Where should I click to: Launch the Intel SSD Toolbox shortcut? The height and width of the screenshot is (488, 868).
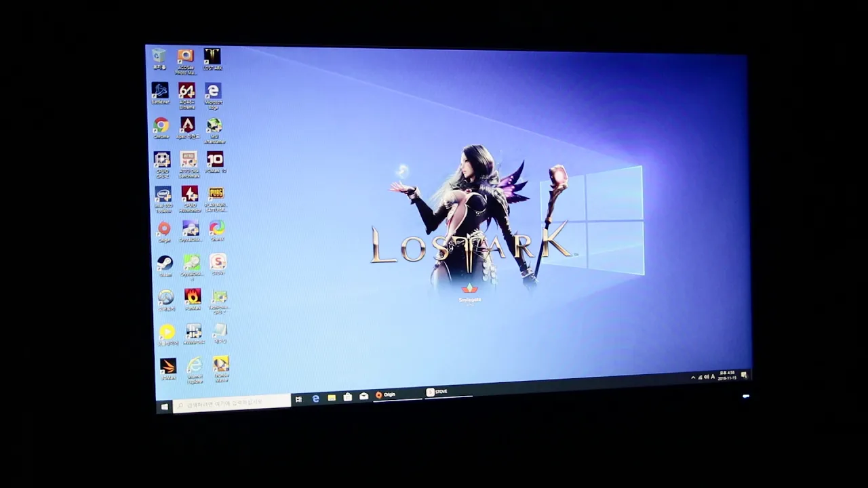(x=163, y=200)
